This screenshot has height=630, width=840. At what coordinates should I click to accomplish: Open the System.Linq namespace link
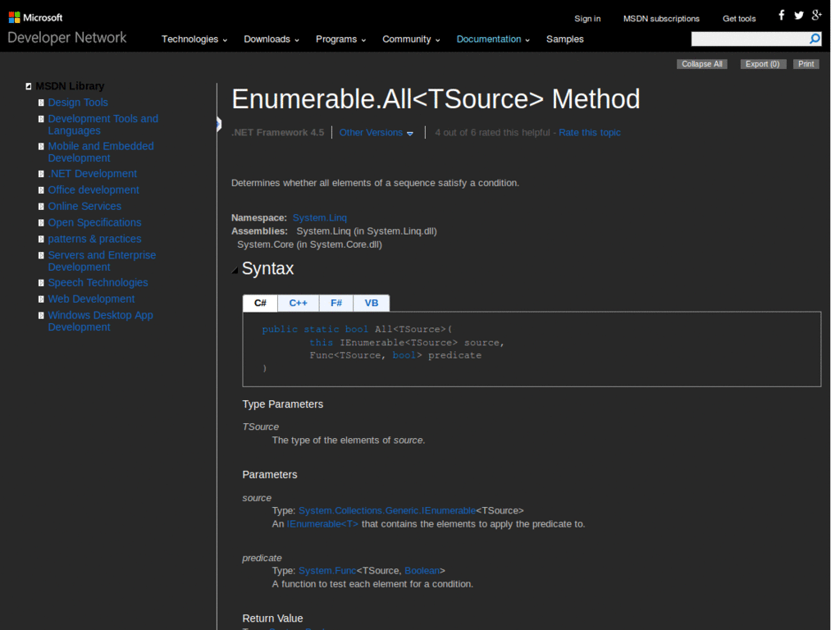click(x=319, y=217)
